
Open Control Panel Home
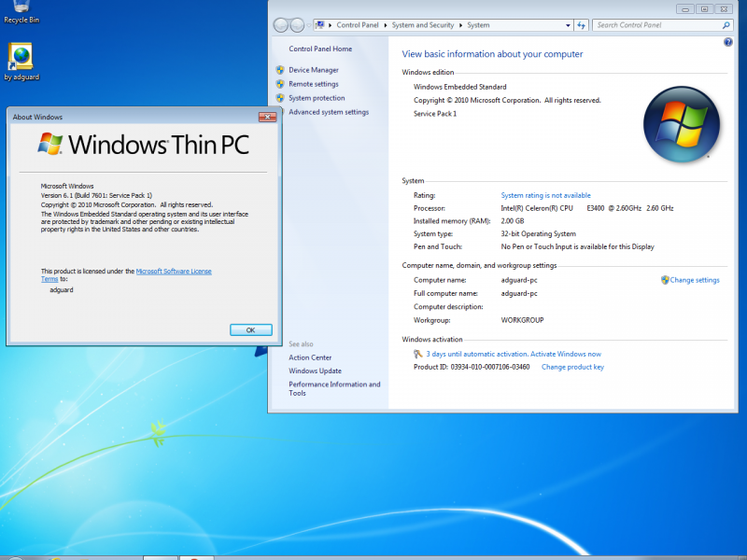click(320, 49)
